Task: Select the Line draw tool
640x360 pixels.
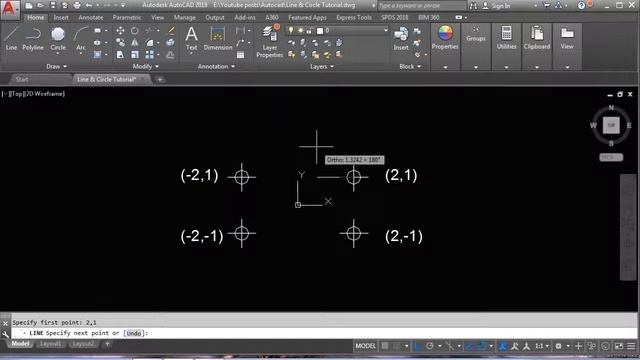Action: pyautogui.click(x=11, y=39)
